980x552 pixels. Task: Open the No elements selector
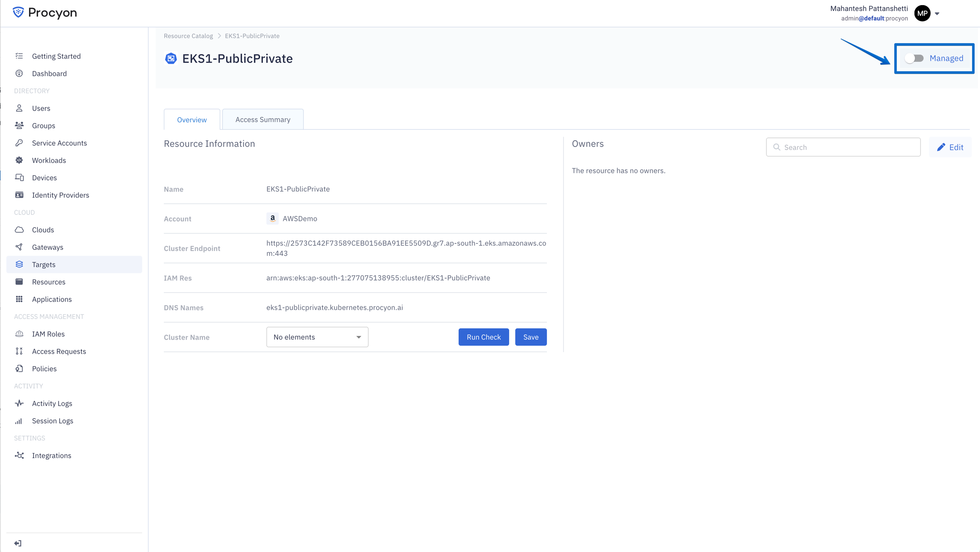point(317,337)
